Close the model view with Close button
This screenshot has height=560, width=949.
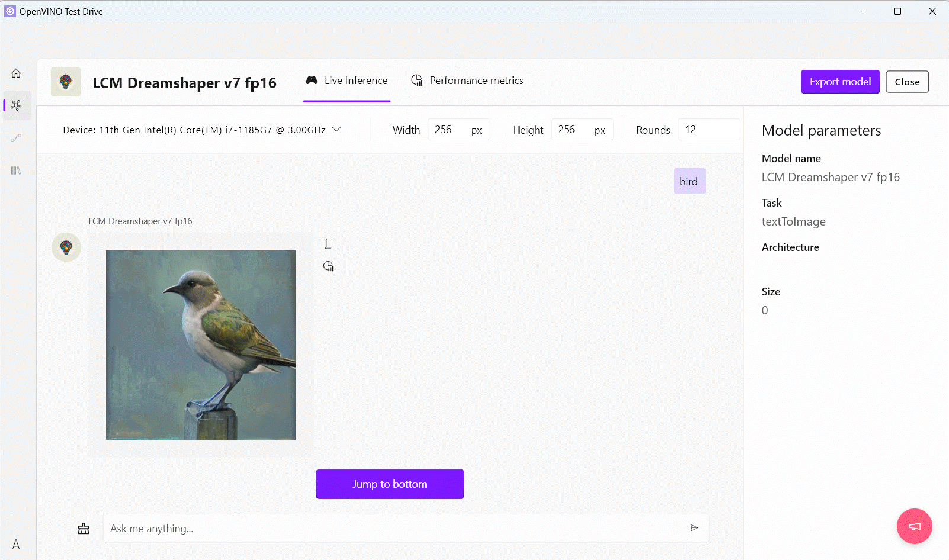(x=907, y=82)
